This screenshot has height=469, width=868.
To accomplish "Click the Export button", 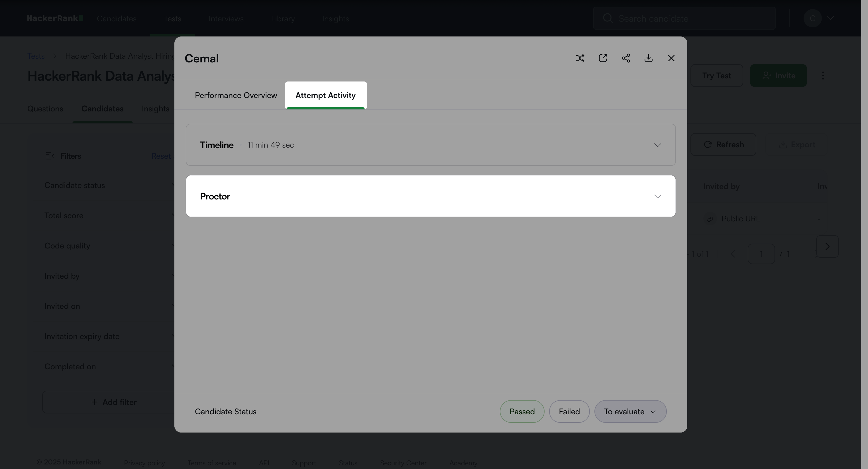I will click(797, 144).
